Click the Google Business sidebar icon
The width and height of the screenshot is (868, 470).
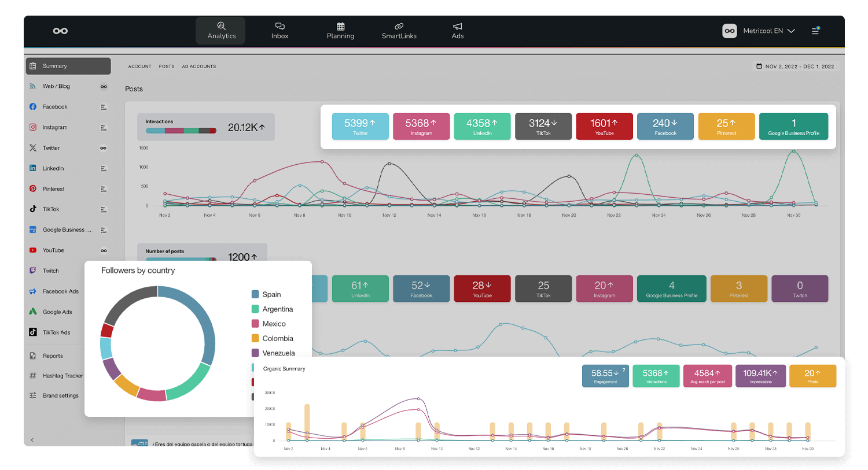tap(33, 230)
